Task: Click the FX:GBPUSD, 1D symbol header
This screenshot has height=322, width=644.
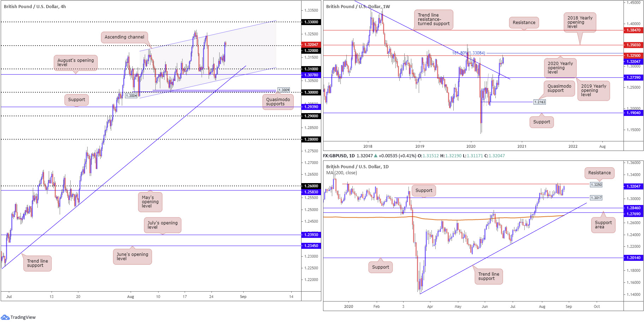Action: [x=339, y=156]
